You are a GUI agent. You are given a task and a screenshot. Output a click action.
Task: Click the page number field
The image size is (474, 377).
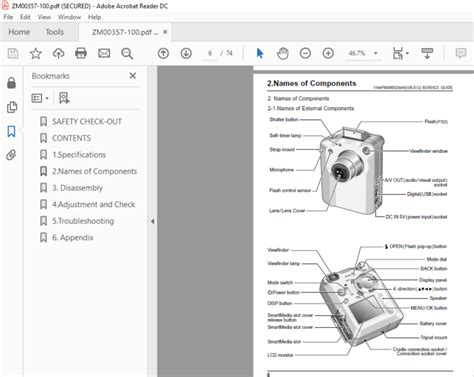pos(210,53)
